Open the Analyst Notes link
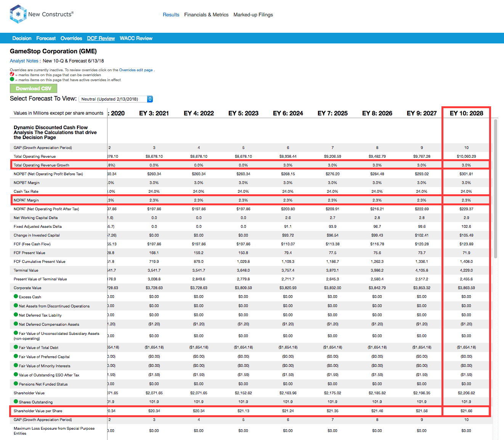 (x=24, y=61)
